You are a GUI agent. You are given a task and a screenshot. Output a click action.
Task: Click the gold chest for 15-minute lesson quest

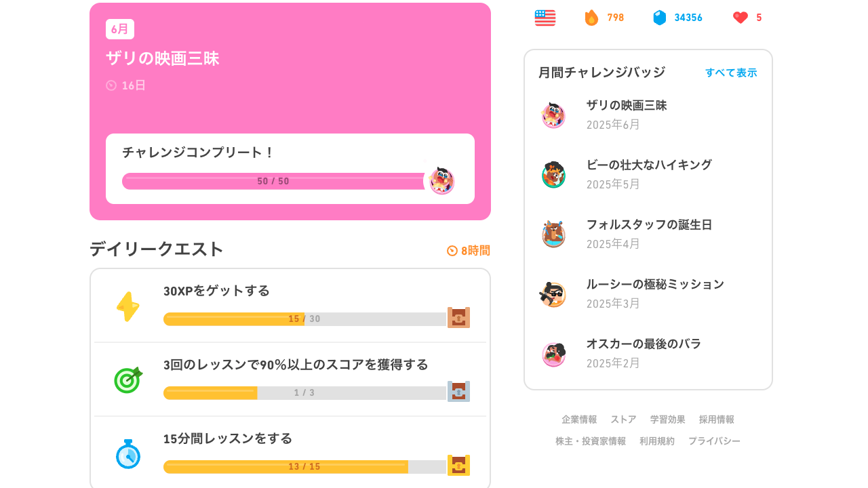(458, 466)
